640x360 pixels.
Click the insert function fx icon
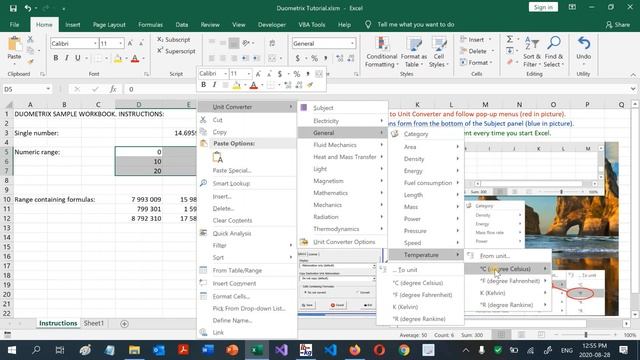[x=113, y=89]
